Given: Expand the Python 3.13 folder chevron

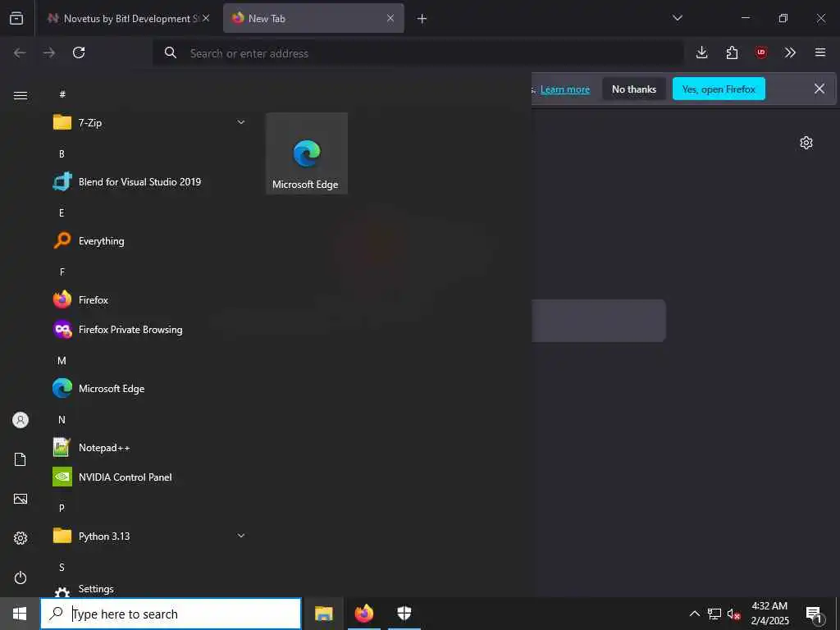Looking at the screenshot, I should pyautogui.click(x=241, y=536).
